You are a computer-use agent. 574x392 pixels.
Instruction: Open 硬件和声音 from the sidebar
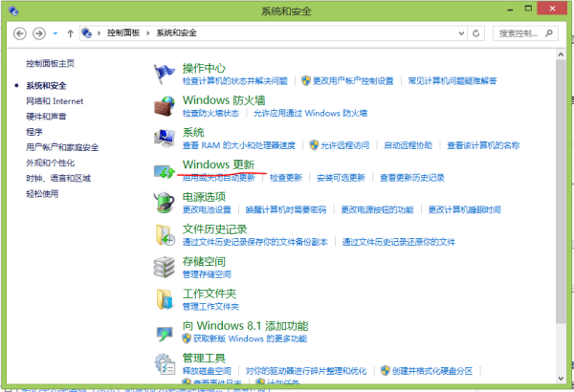(47, 116)
